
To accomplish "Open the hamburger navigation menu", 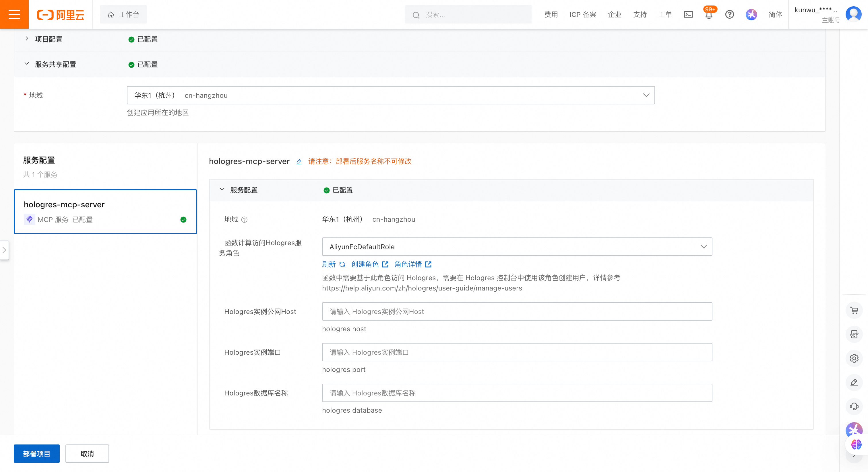I will [x=14, y=14].
